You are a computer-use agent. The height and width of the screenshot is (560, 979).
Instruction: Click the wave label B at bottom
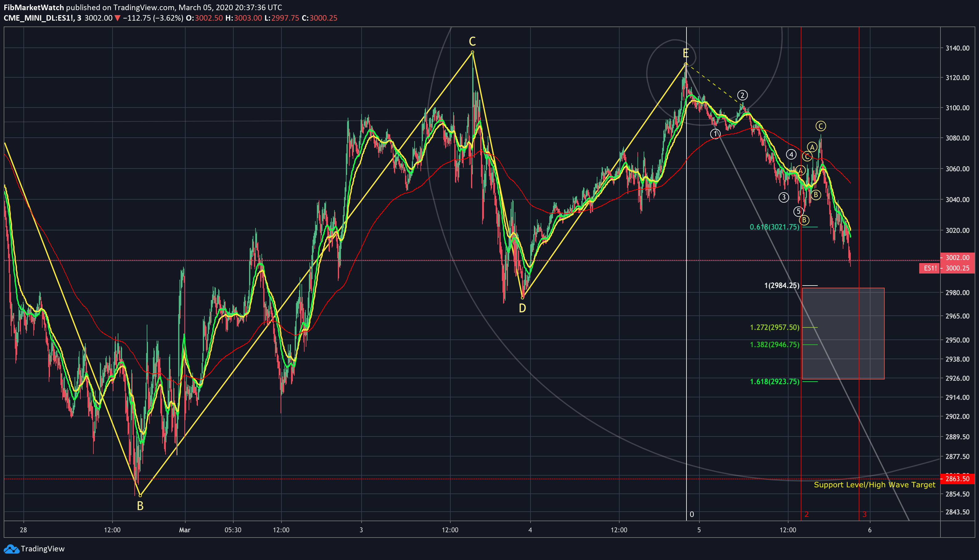click(x=140, y=506)
